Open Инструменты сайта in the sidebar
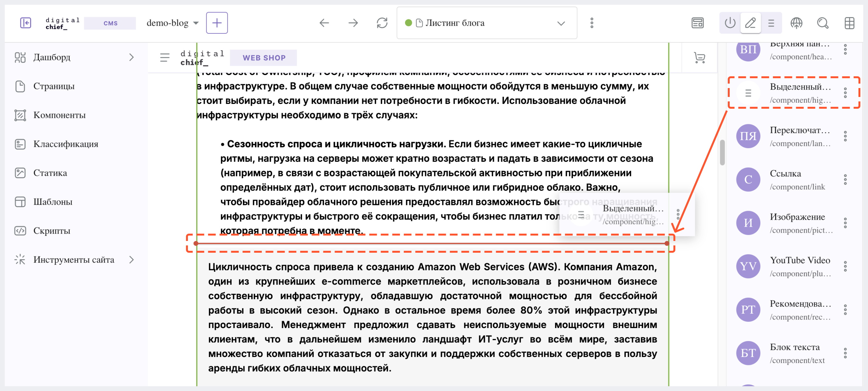The width and height of the screenshot is (868, 391). coord(75,260)
